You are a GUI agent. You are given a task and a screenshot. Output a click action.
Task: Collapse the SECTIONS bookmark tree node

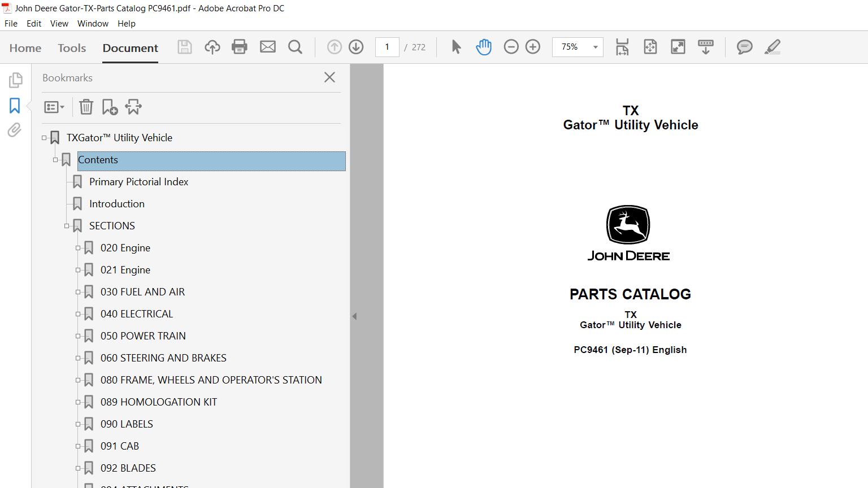[67, 226]
